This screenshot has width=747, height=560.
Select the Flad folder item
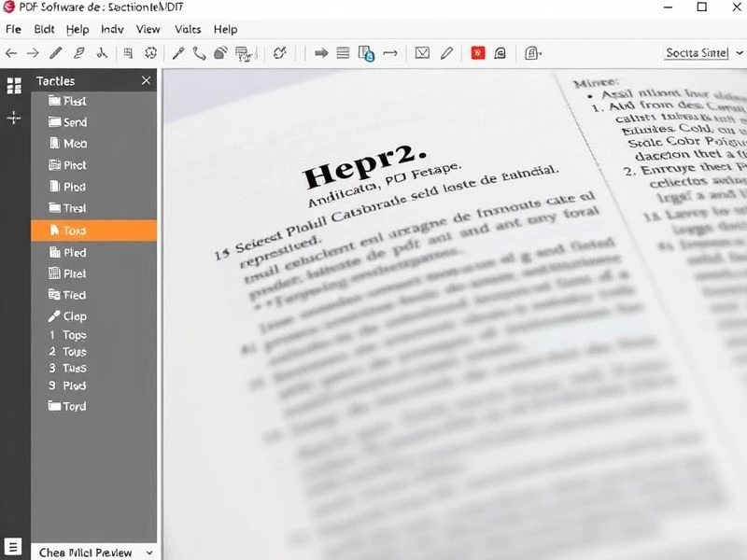coord(94,101)
